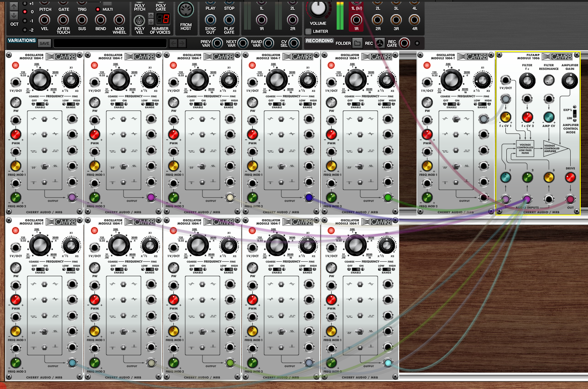Click the FROM HOST MIDI connector
The height and width of the screenshot is (389, 588).
click(186, 10)
